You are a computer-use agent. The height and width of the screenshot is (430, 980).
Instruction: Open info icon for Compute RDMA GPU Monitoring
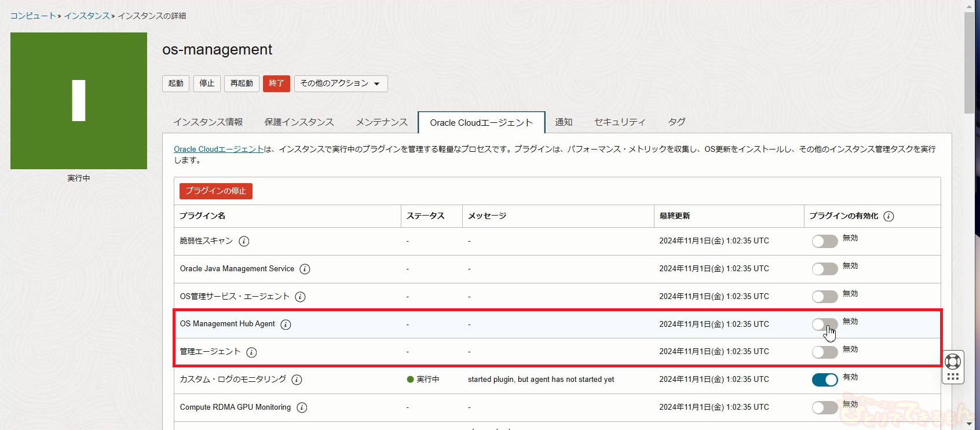(x=302, y=407)
